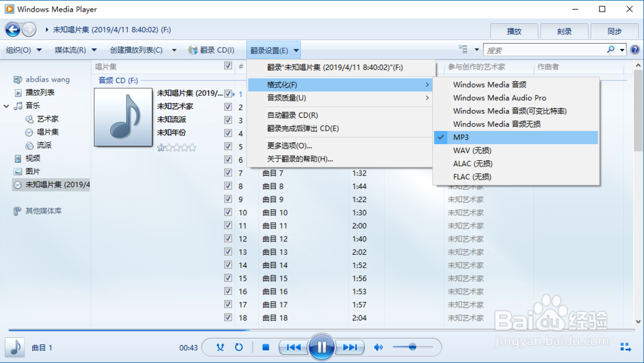Select Windows Media 音频无损 format
This screenshot has height=363, width=644.
(516, 124)
